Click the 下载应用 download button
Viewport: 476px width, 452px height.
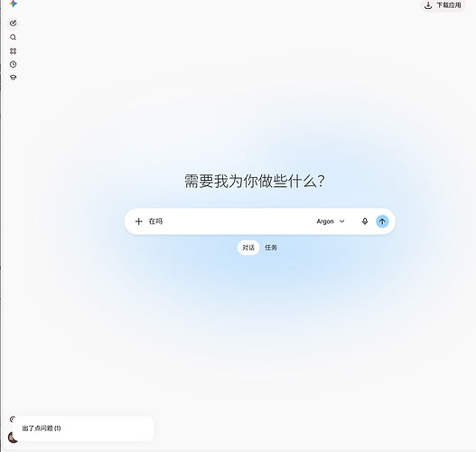[443, 5]
